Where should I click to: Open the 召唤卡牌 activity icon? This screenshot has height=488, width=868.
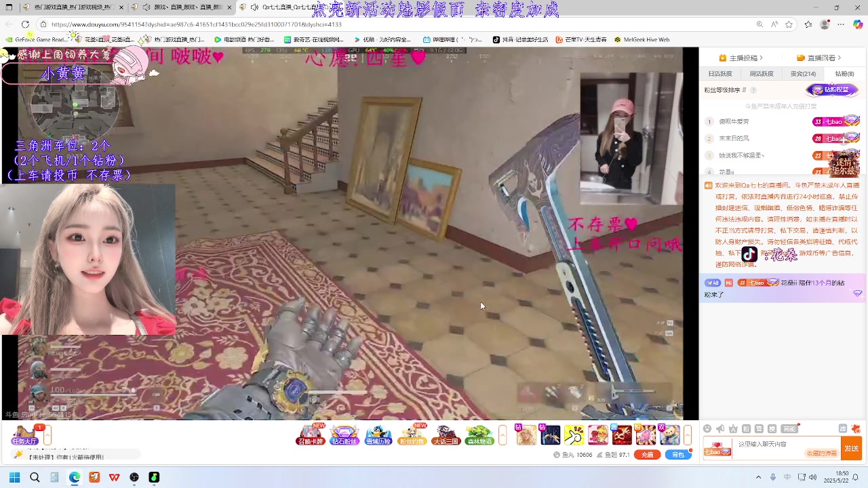pos(311,434)
